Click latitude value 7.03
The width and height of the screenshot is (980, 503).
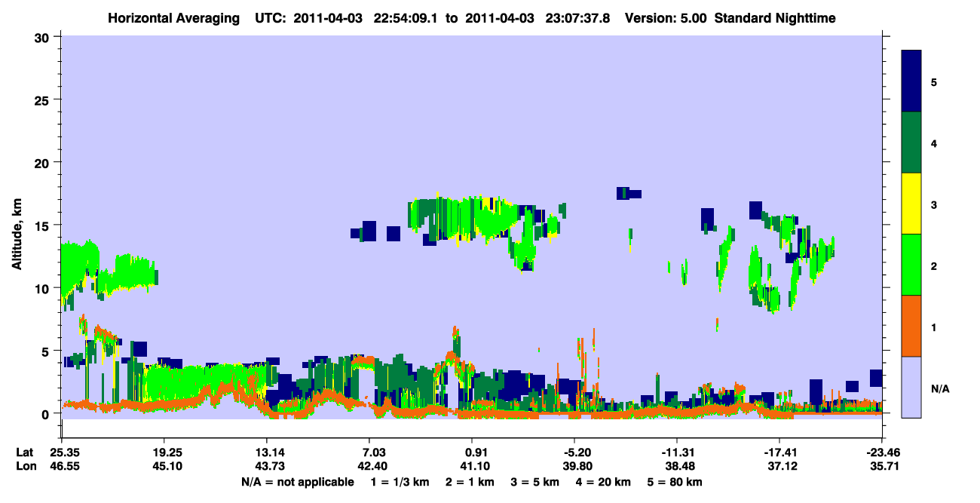[x=372, y=452]
